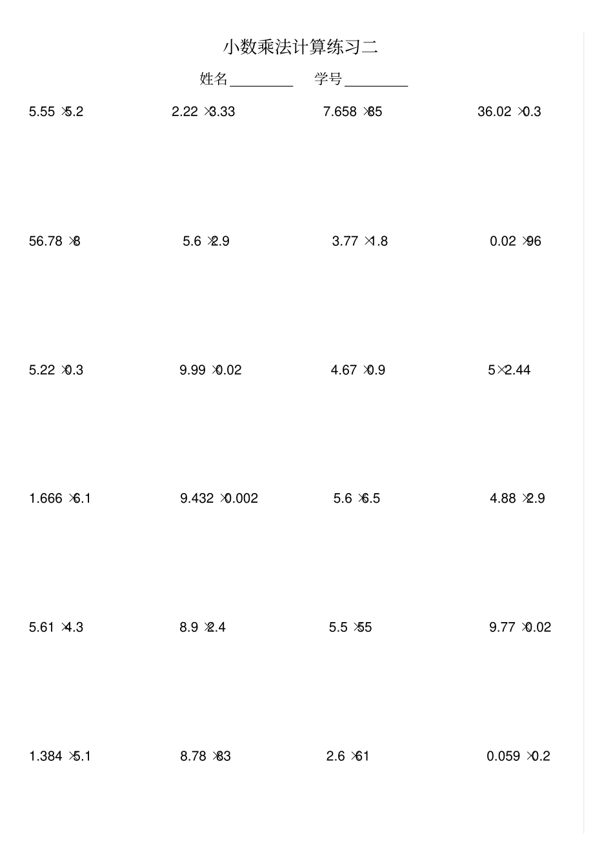Viewport: 613px width, 868px height.
Task: Click the problem 5 × 2.44
Action: pyautogui.click(x=509, y=370)
